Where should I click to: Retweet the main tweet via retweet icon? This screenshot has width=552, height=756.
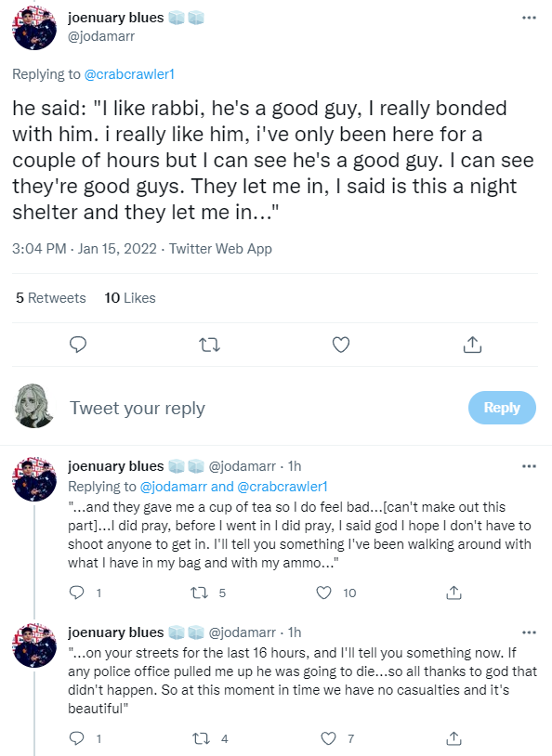(x=209, y=345)
